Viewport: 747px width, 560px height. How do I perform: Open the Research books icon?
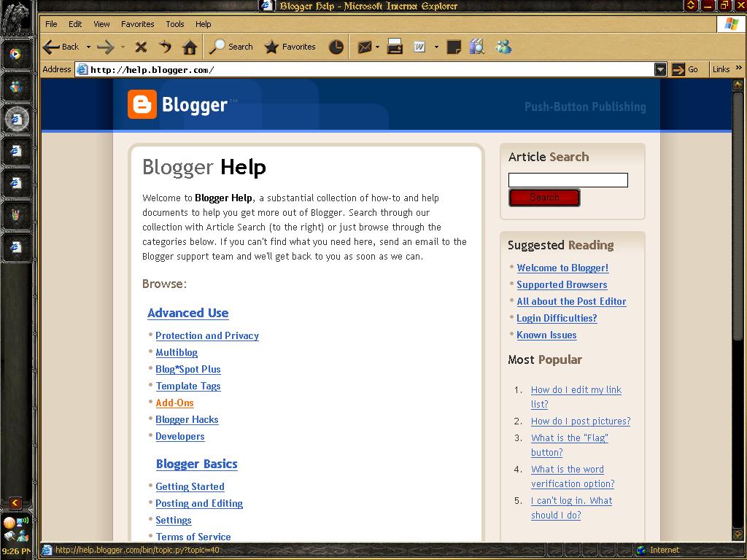click(477, 46)
